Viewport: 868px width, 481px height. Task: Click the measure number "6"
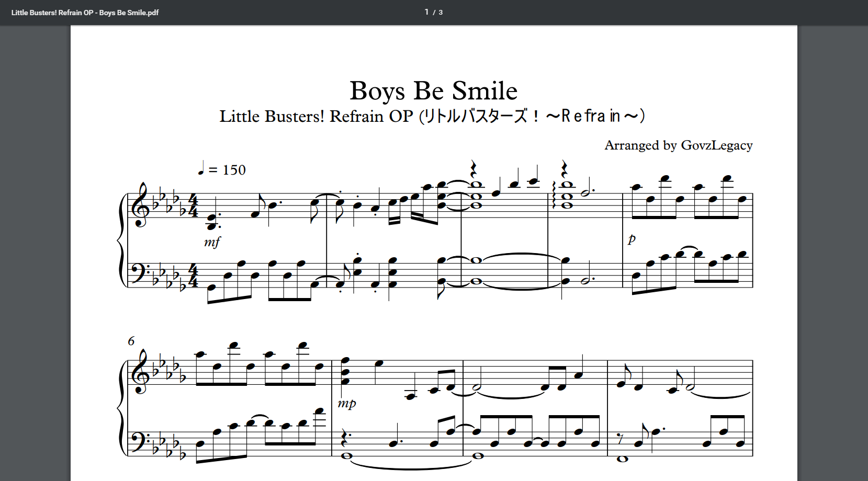tap(131, 341)
